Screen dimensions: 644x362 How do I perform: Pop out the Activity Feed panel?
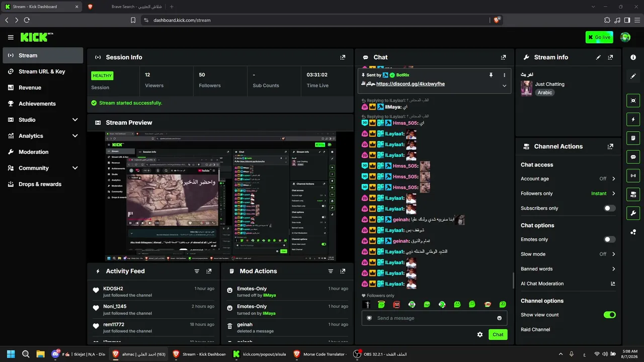(209, 271)
